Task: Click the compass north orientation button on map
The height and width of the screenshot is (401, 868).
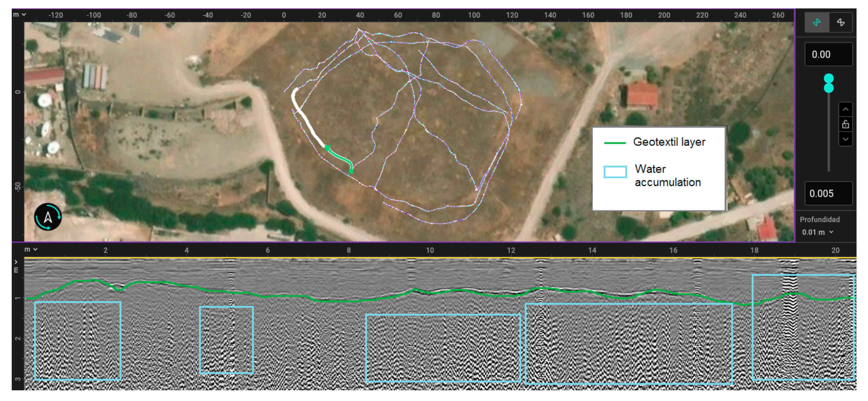Action: click(x=48, y=217)
